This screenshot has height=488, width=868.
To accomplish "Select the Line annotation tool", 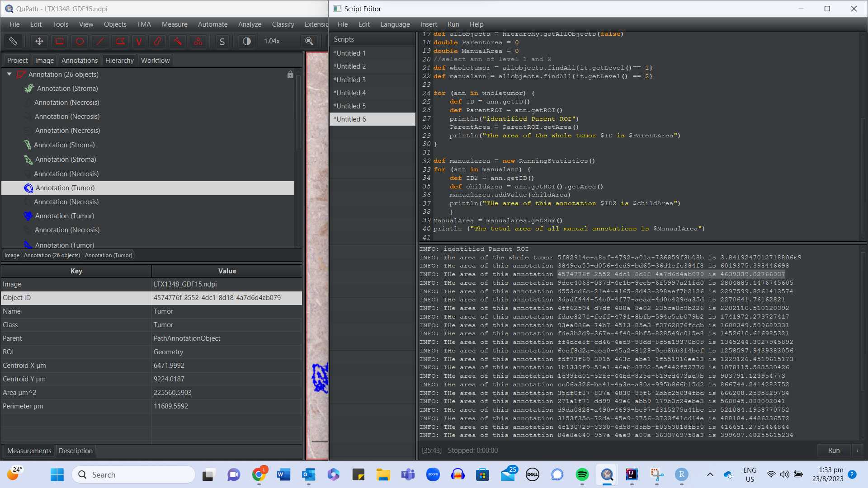I will tap(100, 41).
